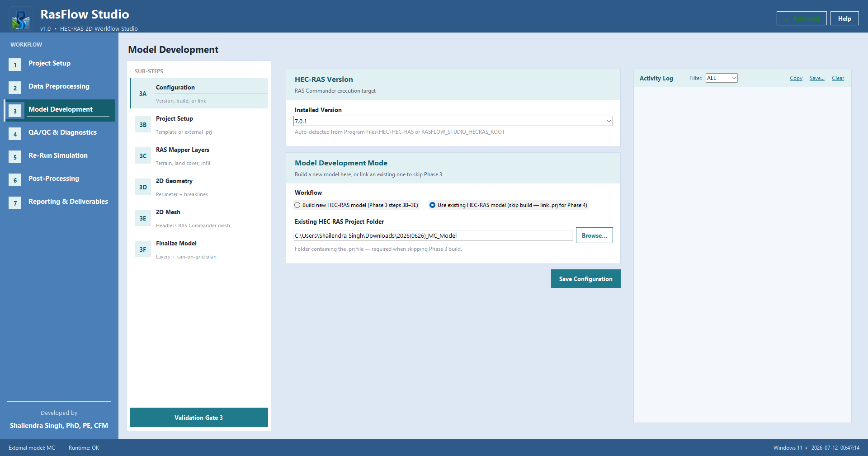
Task: Click the Activated license status button
Action: (802, 19)
